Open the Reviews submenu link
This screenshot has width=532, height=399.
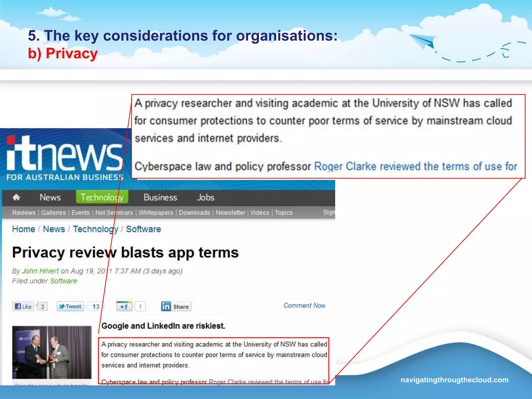pyautogui.click(x=24, y=213)
